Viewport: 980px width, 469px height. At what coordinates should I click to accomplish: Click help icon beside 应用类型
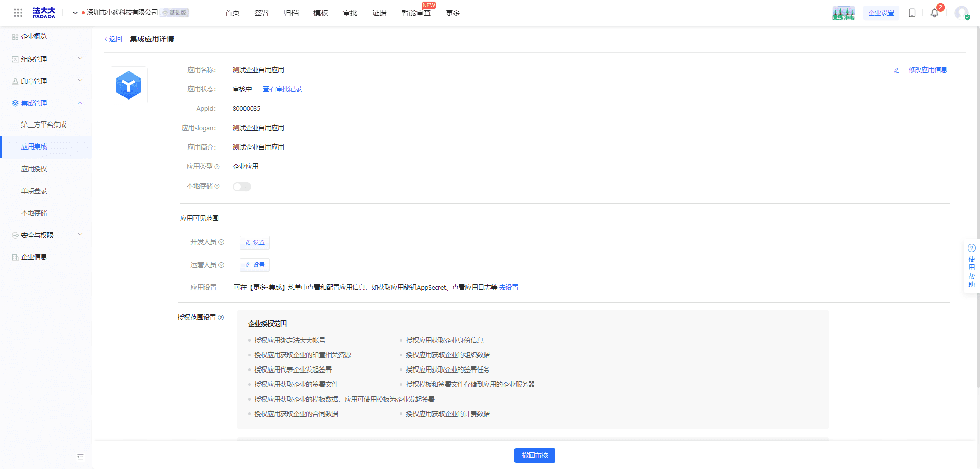point(217,167)
